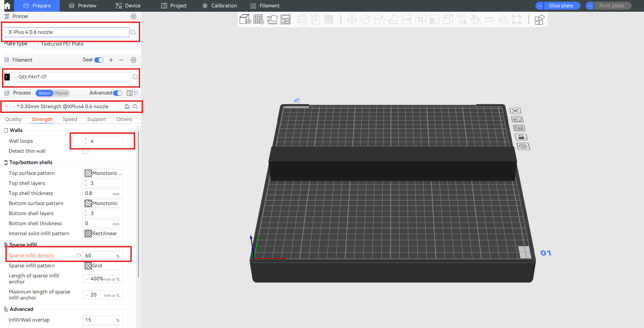
Task: Increase Wall loops using the up stepper
Action: tap(86, 138)
